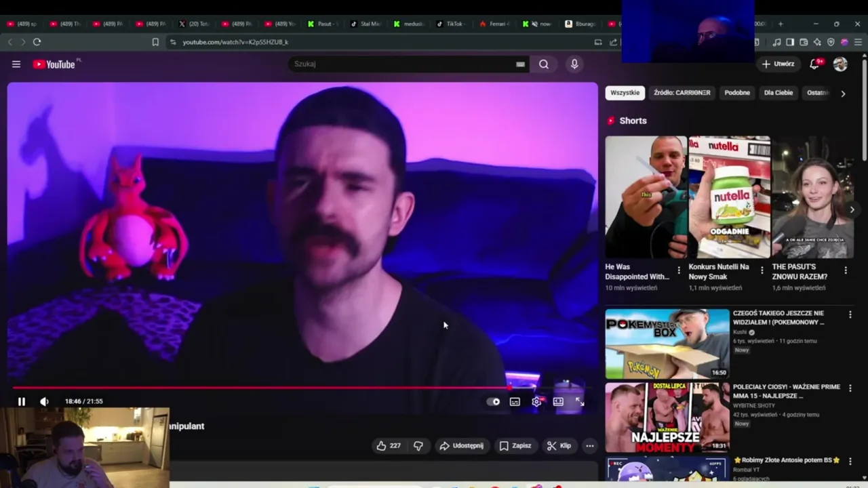
Task: Open browser main menu icon
Action: click(858, 42)
